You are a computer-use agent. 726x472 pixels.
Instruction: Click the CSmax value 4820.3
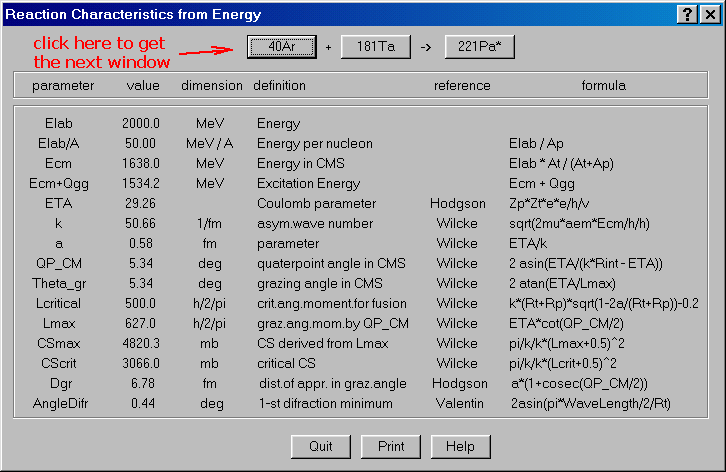point(141,344)
